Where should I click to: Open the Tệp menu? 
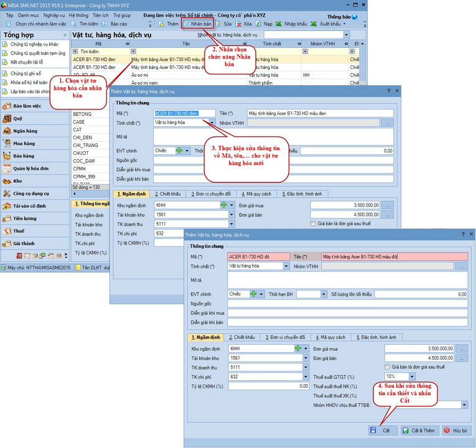pyautogui.click(x=10, y=15)
